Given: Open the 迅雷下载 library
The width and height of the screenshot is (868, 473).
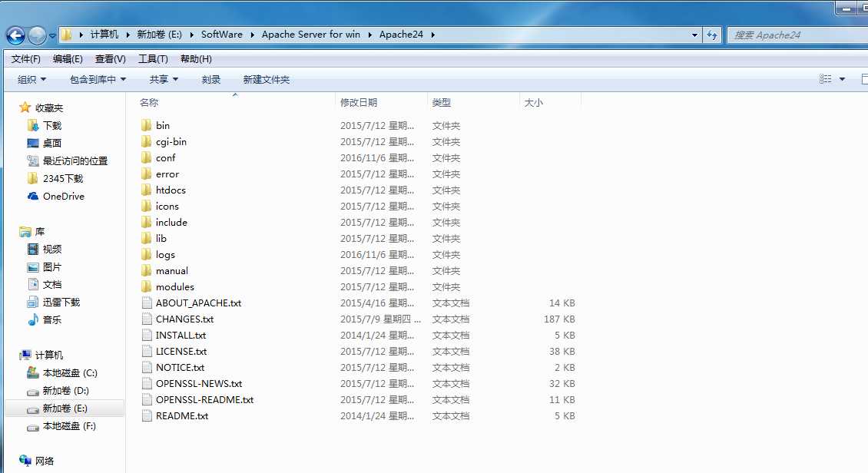Looking at the screenshot, I should click(61, 302).
